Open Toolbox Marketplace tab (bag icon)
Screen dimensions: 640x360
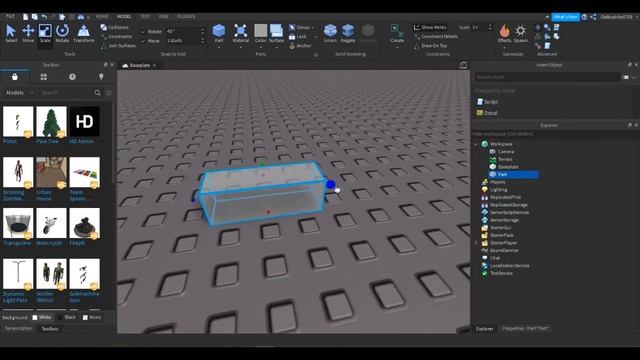pos(15,77)
